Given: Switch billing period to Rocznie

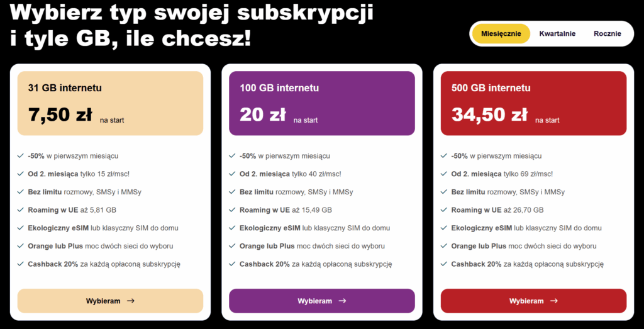Looking at the screenshot, I should [x=607, y=34].
